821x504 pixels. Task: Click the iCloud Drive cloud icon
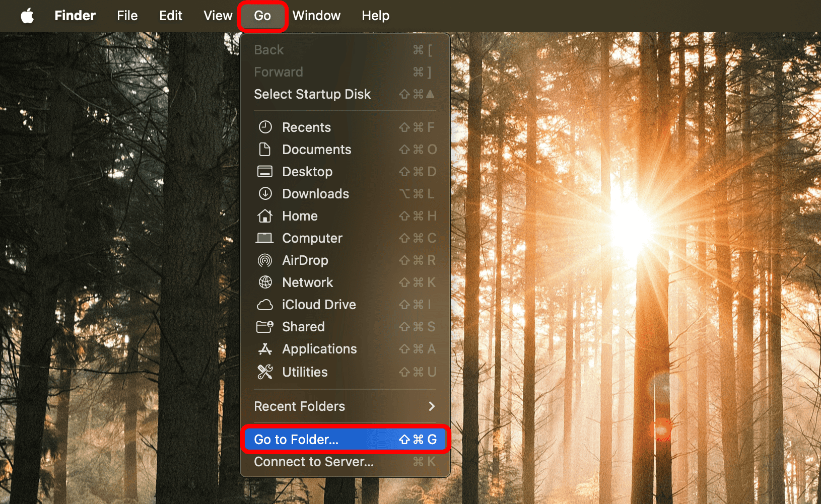pyautogui.click(x=265, y=305)
